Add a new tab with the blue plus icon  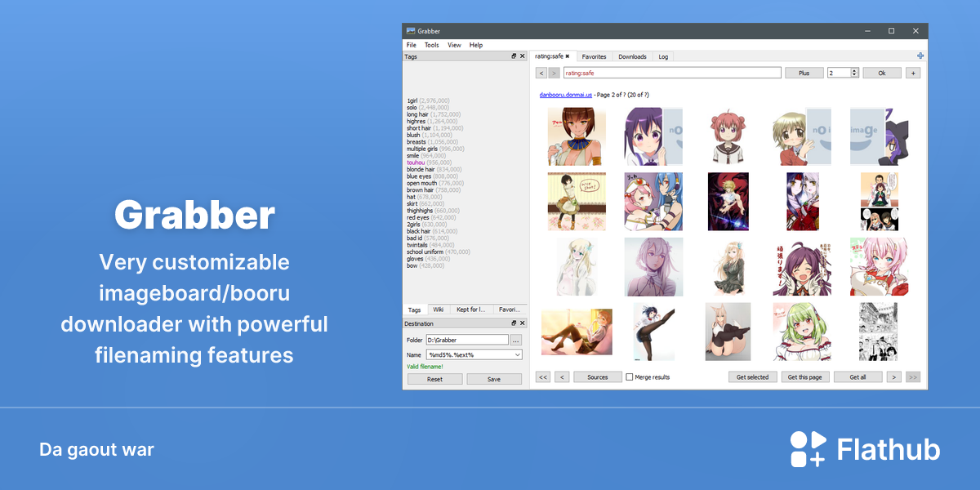pyautogui.click(x=920, y=56)
